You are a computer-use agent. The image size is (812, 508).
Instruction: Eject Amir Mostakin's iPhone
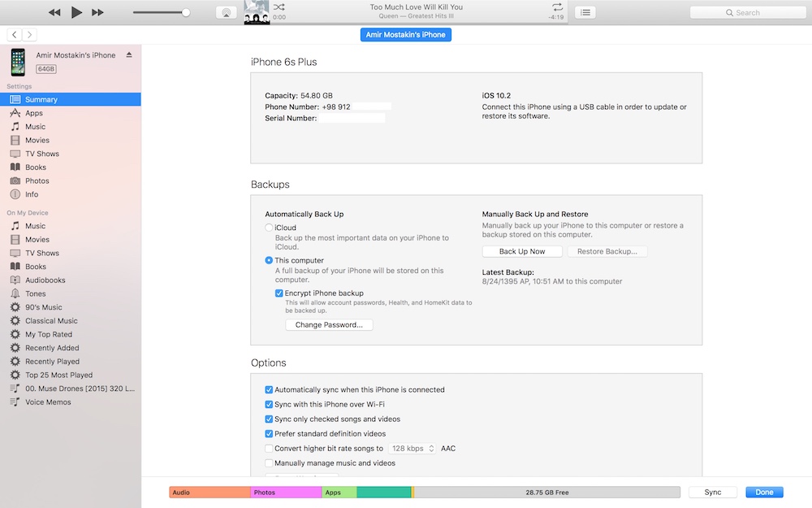coord(129,55)
